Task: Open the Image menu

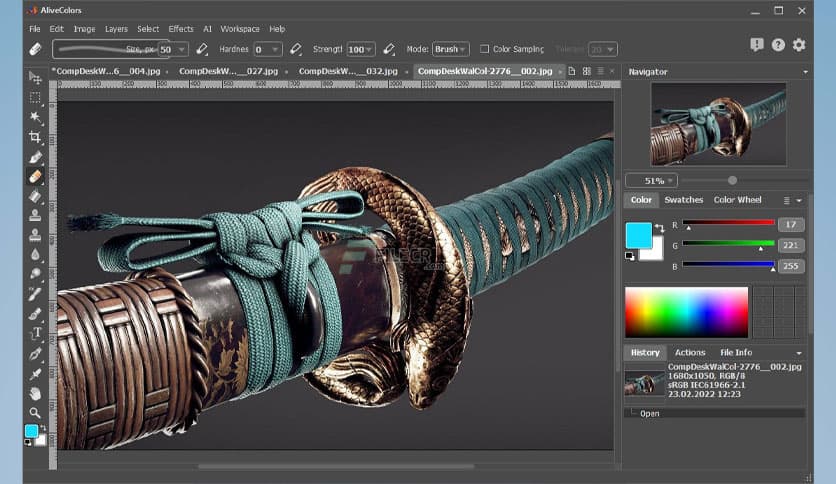Action: (x=84, y=29)
